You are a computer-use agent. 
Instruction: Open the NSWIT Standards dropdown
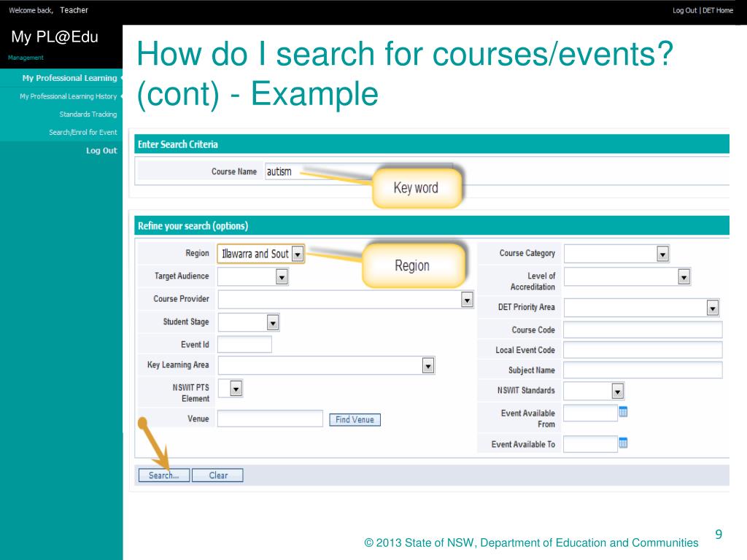(617, 392)
